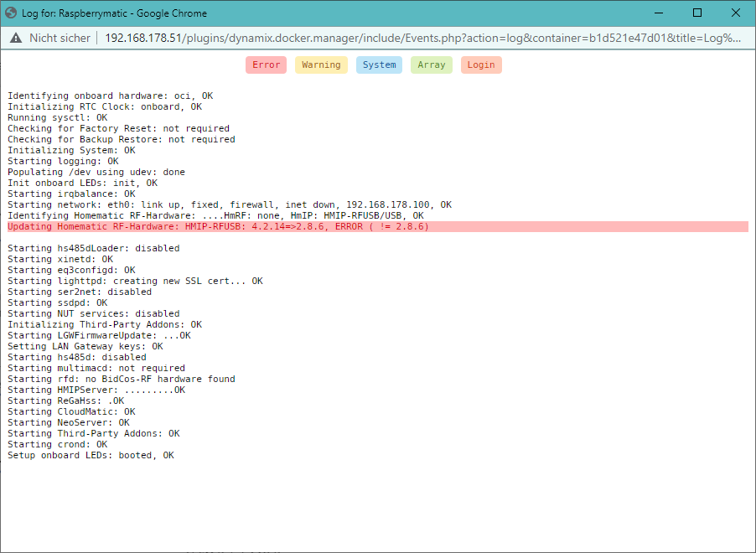Select the System filter button

coord(379,65)
